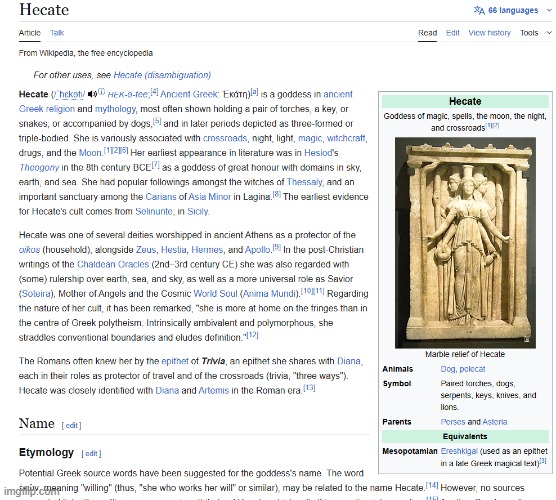556x500 pixels.
Task: Open citation [12] after eludes definition
Action: click(x=252, y=335)
